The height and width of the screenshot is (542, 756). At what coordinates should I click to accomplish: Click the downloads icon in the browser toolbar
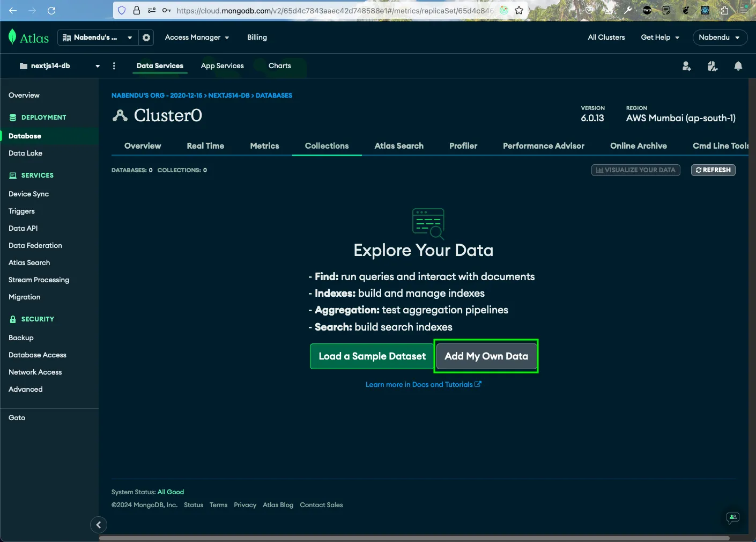point(609,10)
